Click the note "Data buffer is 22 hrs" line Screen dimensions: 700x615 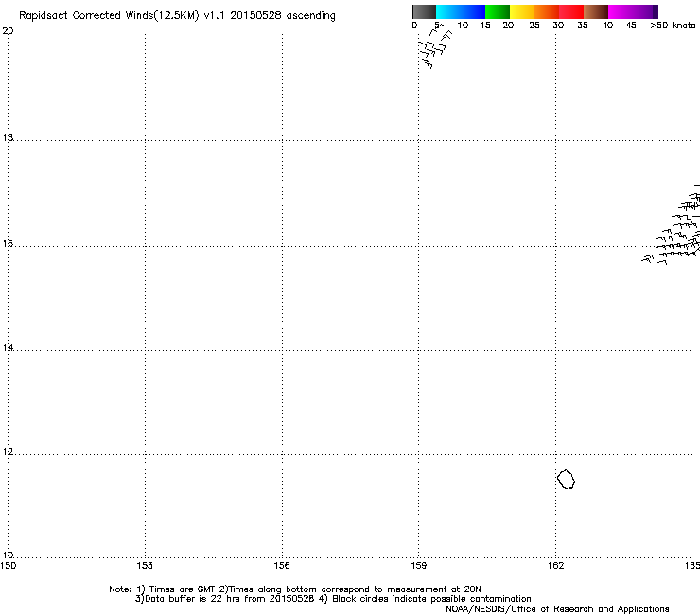pyautogui.click(x=333, y=599)
